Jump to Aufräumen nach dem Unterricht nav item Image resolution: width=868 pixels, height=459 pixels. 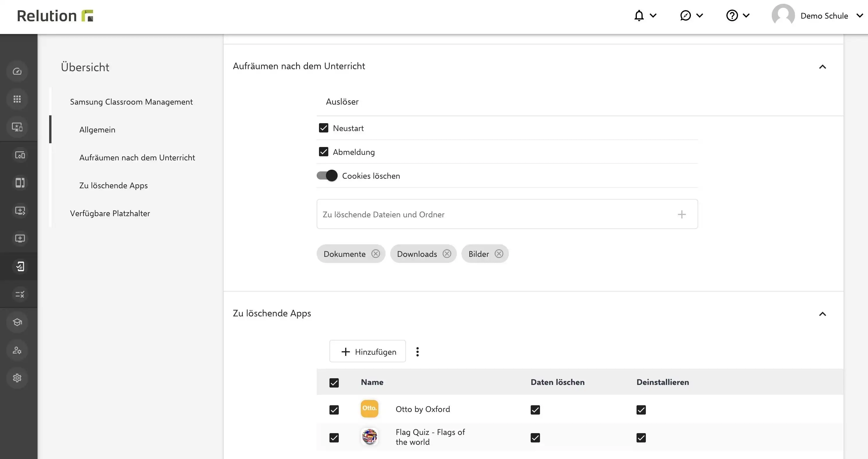point(137,157)
